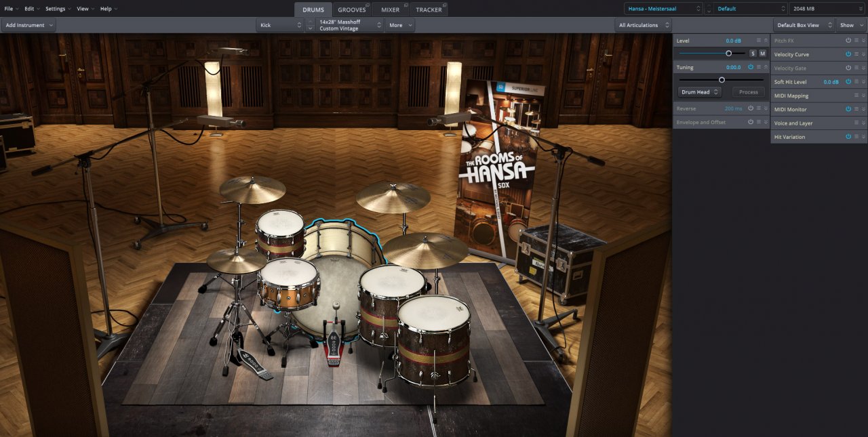Open the Kick instrument selector dropdown

tap(280, 25)
